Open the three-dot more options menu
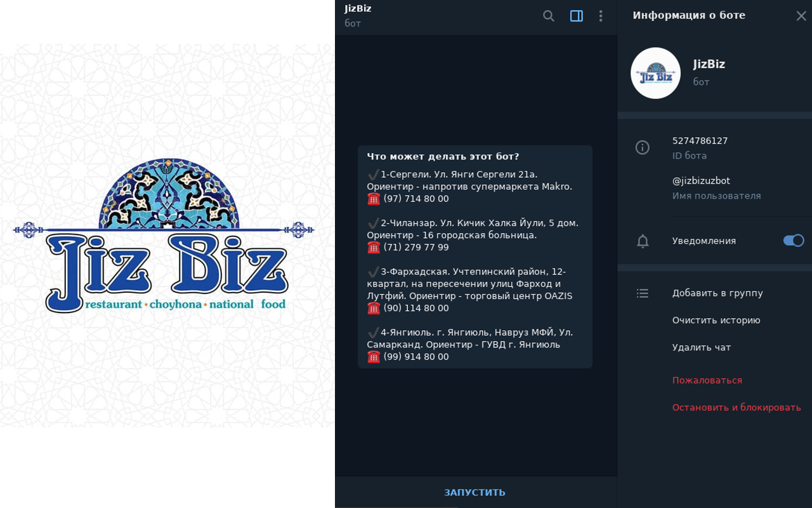Viewport: 812px width, 508px height. [x=601, y=16]
